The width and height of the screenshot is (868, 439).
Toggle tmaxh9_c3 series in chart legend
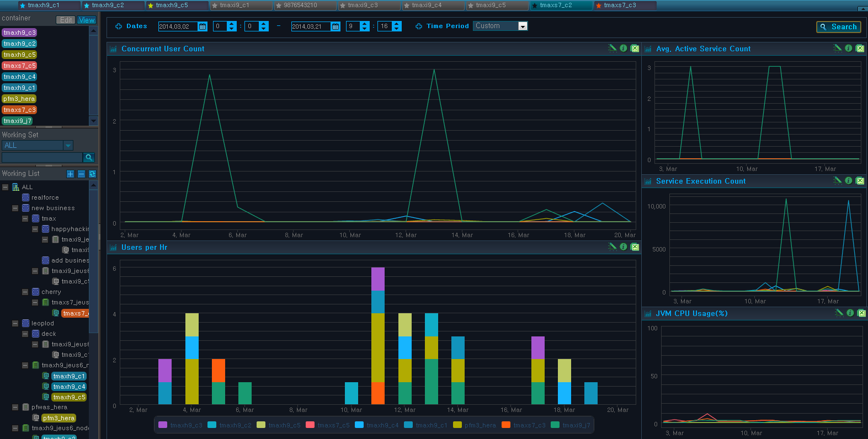coord(180,425)
